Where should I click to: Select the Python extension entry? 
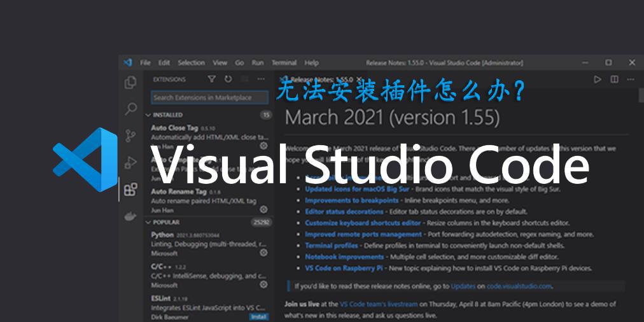click(x=209, y=244)
